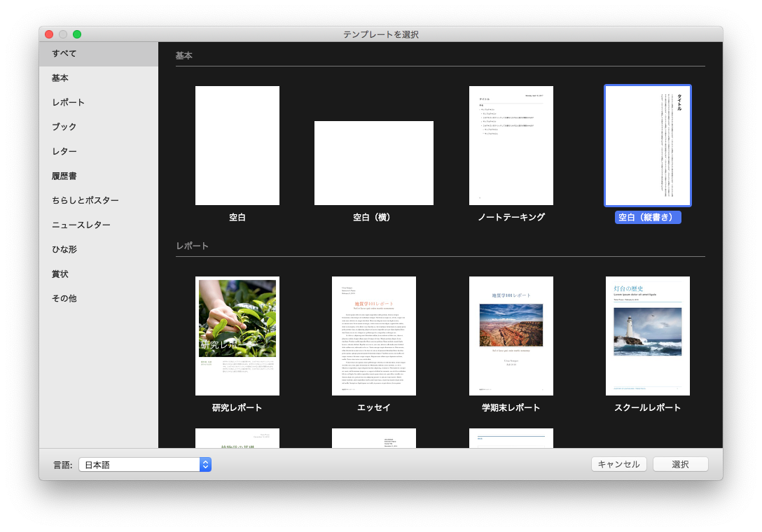Open the 言語 language dropdown
This screenshot has width=762, height=532.
point(145,465)
